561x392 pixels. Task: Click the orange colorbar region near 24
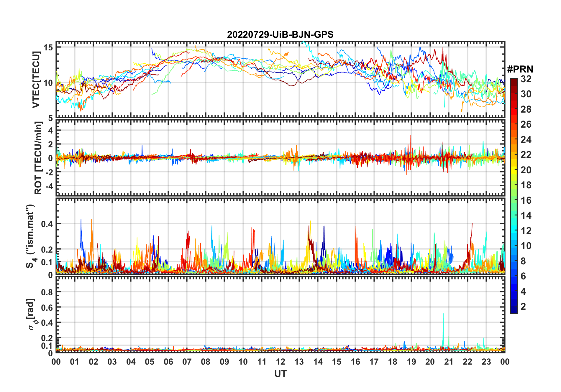(x=514, y=140)
